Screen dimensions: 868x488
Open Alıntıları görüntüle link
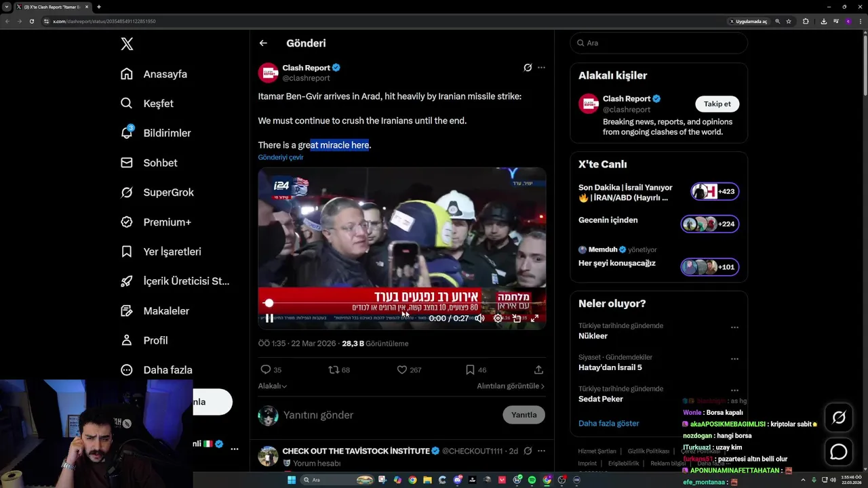point(511,386)
